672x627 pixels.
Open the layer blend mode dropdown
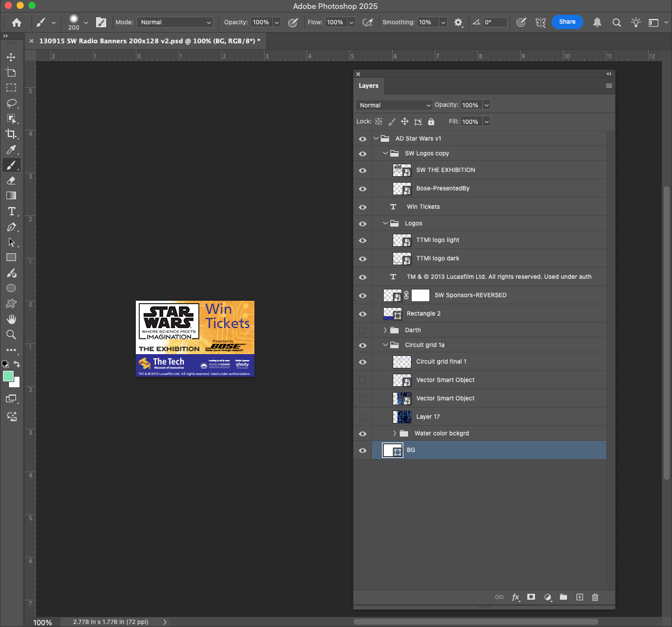coord(394,105)
